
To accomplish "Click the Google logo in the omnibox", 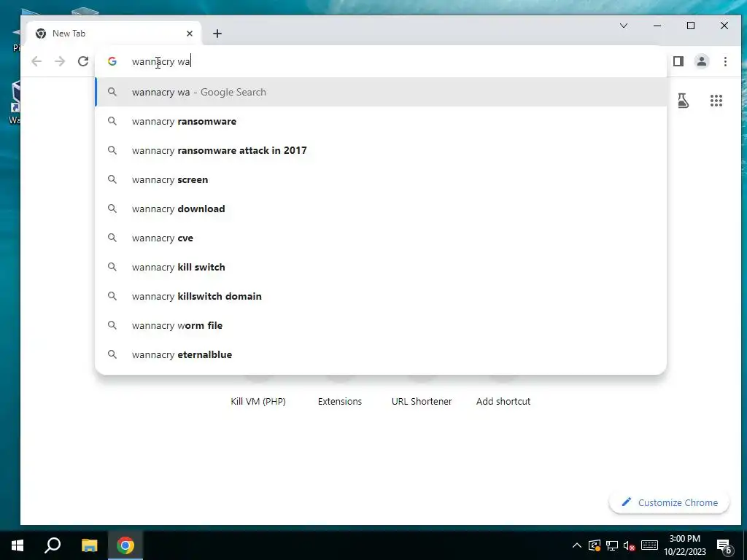I will [x=112, y=61].
